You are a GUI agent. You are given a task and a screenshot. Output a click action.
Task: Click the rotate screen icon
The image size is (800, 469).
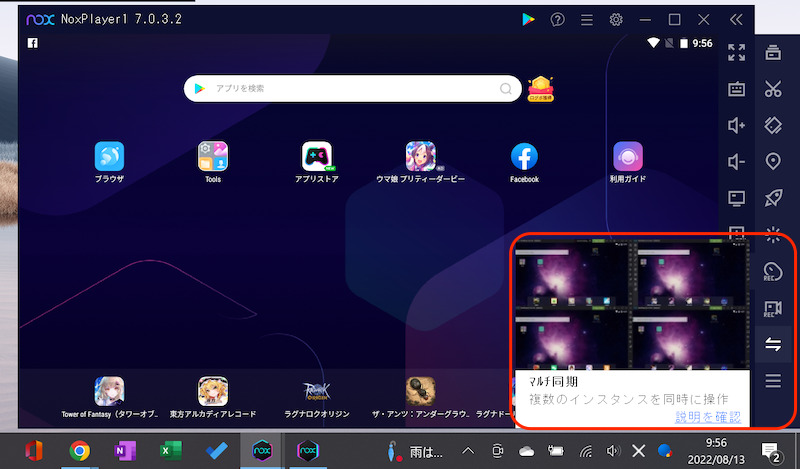(772, 125)
